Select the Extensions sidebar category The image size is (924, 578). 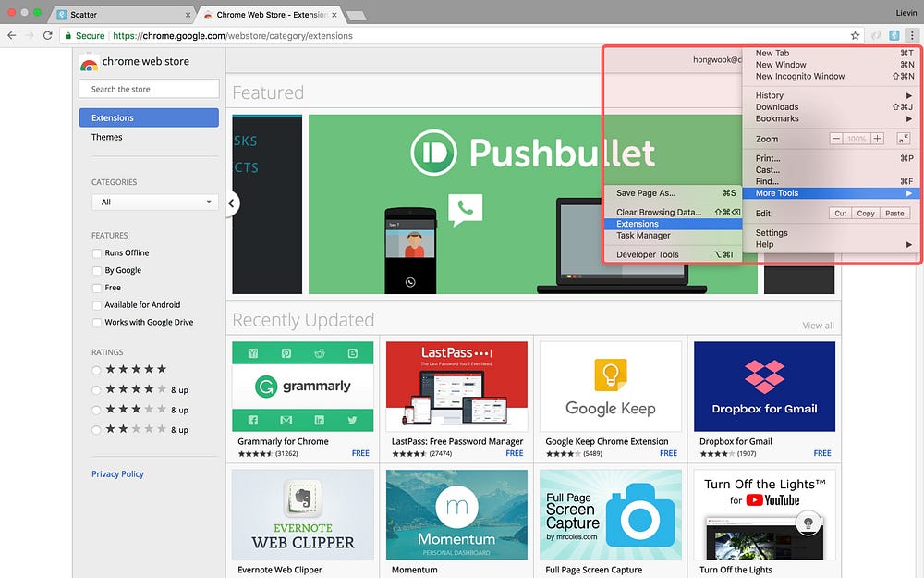tap(149, 117)
